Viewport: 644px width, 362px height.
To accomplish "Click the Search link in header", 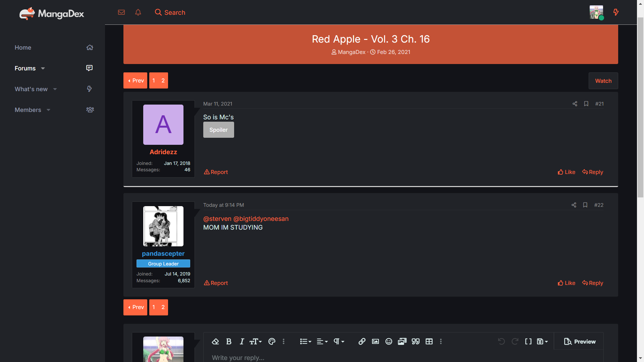I will tap(170, 12).
